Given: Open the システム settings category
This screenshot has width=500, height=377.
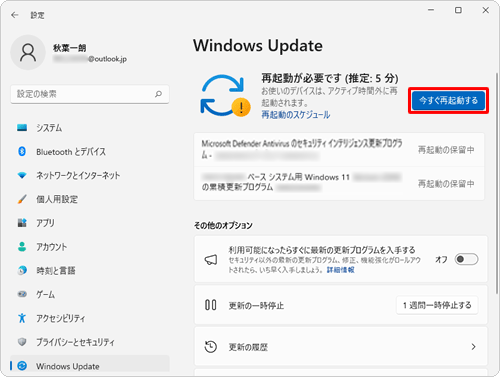Looking at the screenshot, I should [x=90, y=128].
